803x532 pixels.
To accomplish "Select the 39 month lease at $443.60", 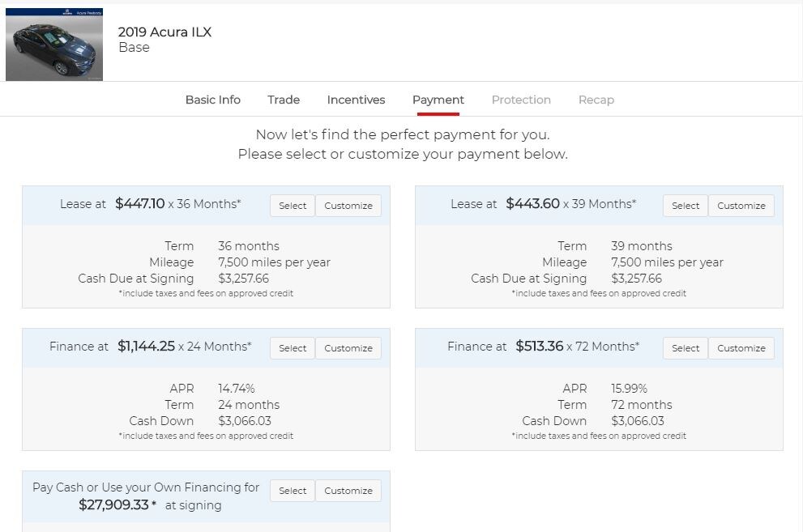I will point(686,206).
